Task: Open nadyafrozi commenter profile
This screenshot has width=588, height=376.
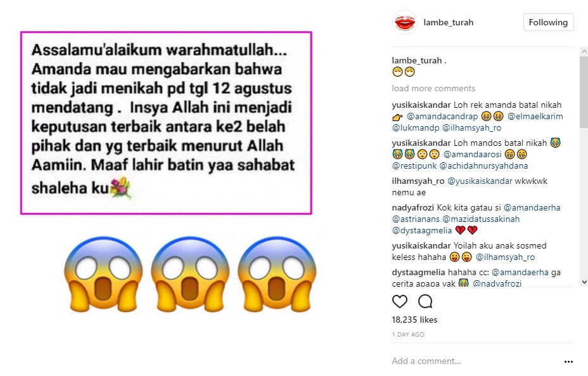Action: (413, 207)
